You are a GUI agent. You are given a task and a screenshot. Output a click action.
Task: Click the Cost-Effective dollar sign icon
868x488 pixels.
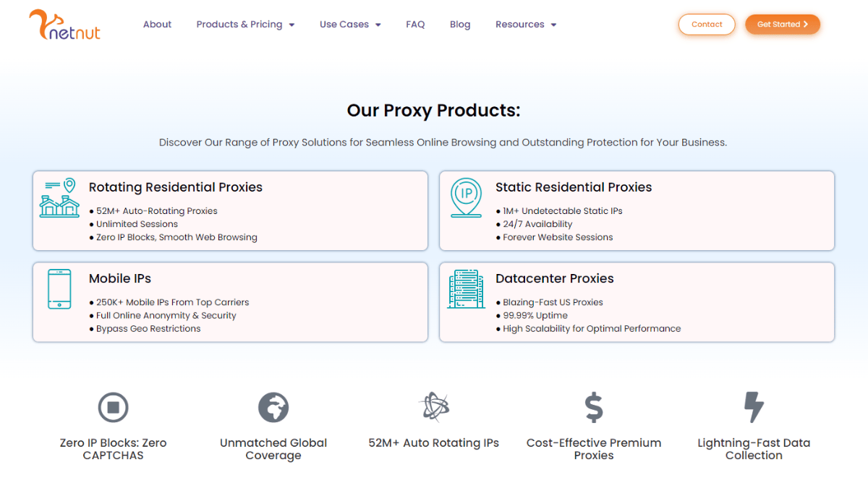click(x=594, y=408)
